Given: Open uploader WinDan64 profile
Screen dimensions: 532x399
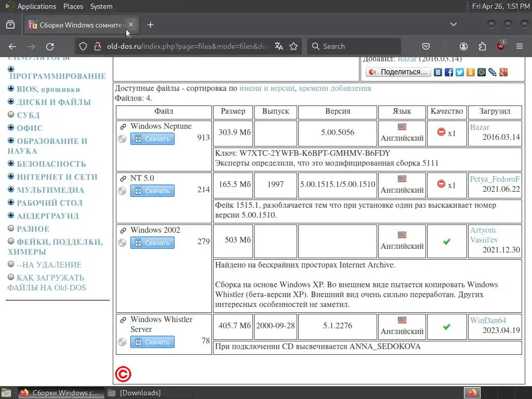Looking at the screenshot, I should pos(488,320).
